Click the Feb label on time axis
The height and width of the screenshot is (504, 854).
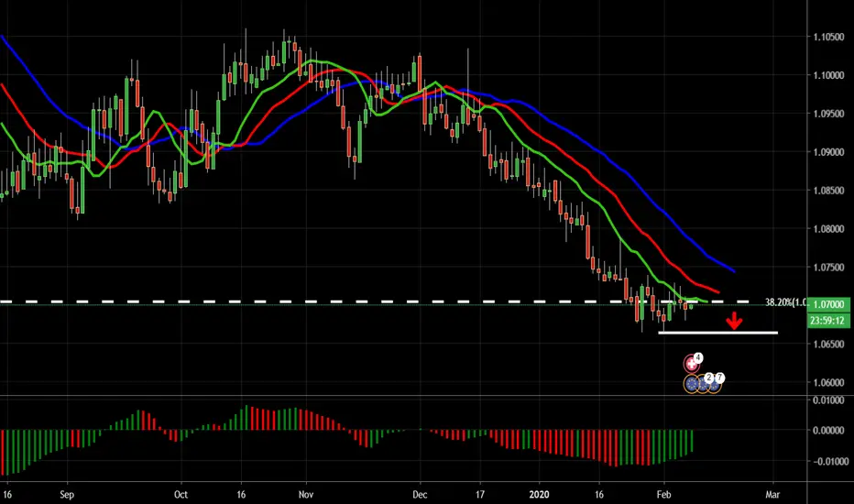coord(664,495)
